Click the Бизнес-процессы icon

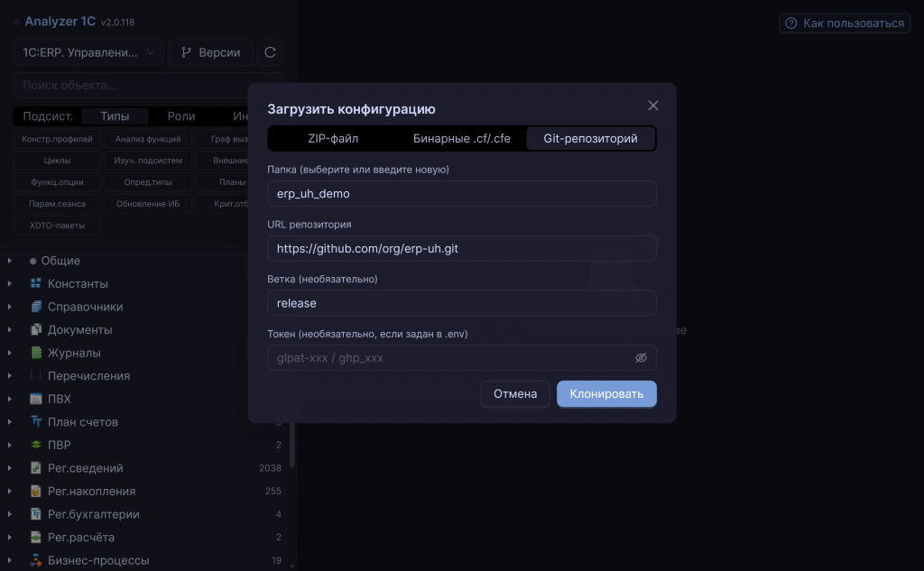tap(36, 560)
